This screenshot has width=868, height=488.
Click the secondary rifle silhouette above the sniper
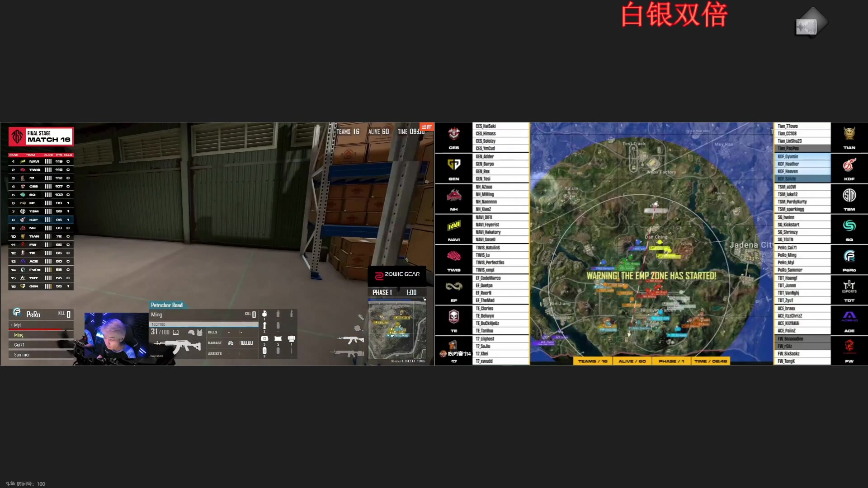[x=351, y=339]
